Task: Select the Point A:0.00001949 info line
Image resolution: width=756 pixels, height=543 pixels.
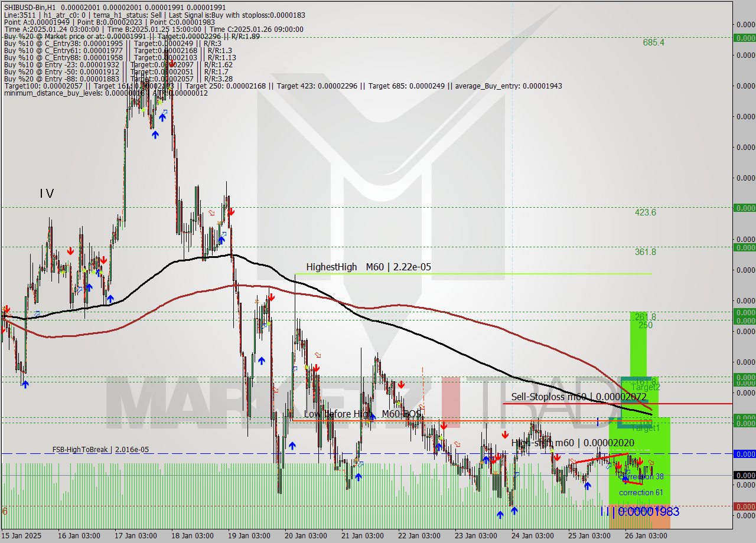Action: click(x=109, y=22)
